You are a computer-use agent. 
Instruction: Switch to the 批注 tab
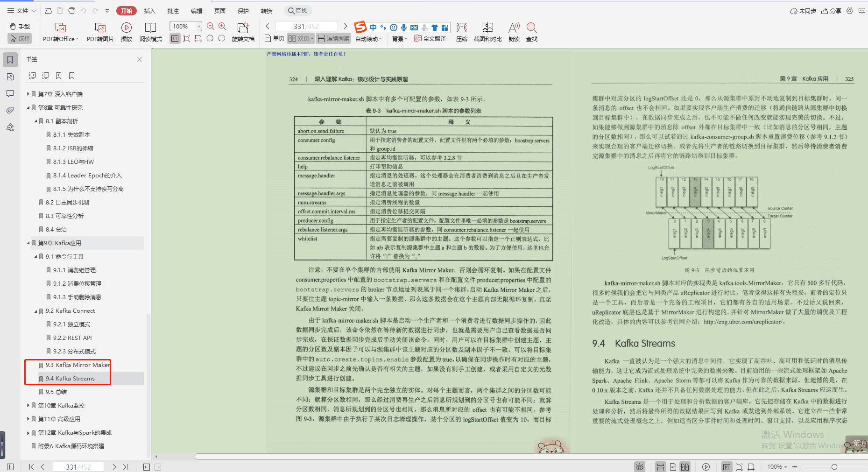point(173,11)
